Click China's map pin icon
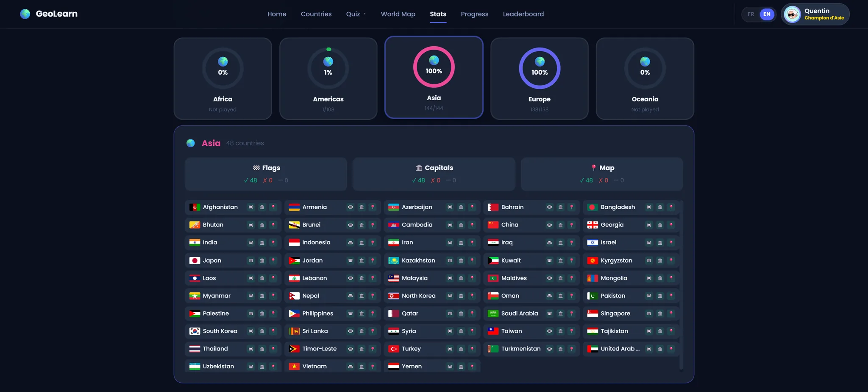 pyautogui.click(x=571, y=225)
